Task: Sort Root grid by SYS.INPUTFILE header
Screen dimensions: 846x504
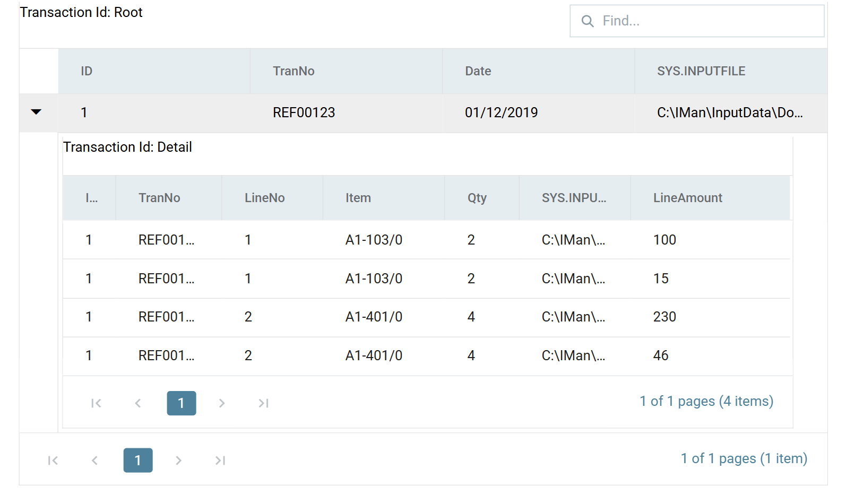Action: pos(731,71)
